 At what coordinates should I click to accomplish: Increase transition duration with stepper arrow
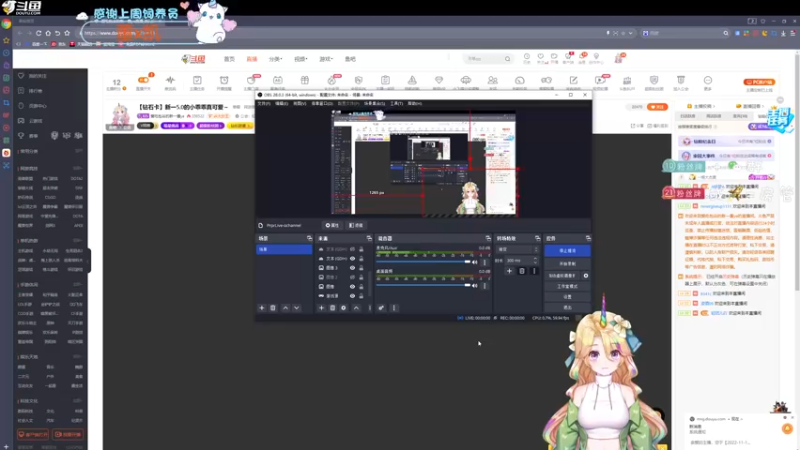click(x=535, y=259)
